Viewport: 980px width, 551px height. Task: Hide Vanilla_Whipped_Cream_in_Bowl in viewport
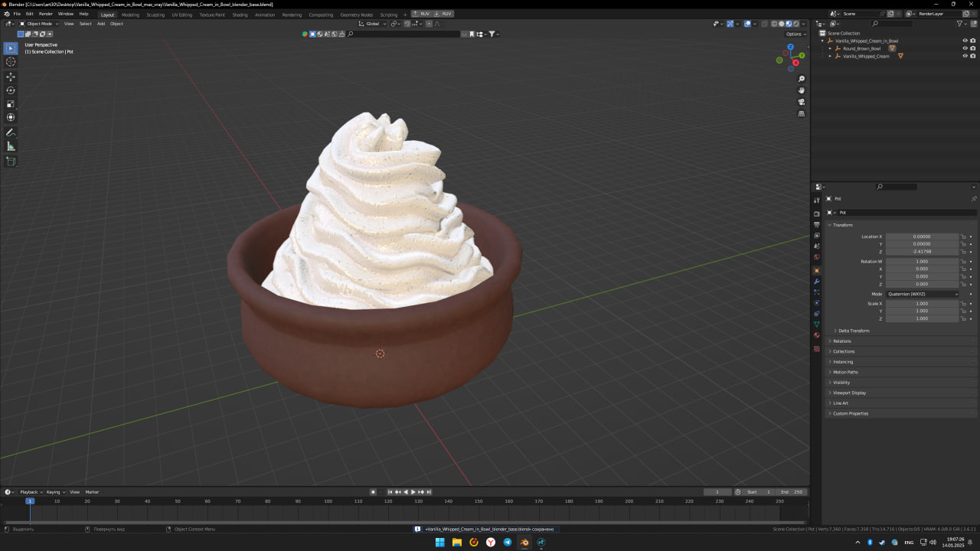tap(965, 41)
